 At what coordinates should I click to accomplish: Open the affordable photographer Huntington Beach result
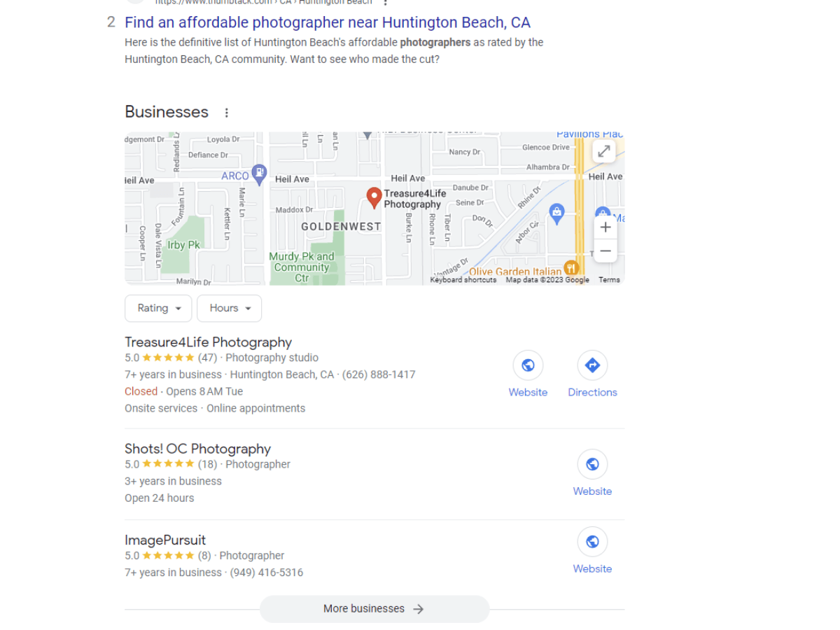click(x=328, y=22)
